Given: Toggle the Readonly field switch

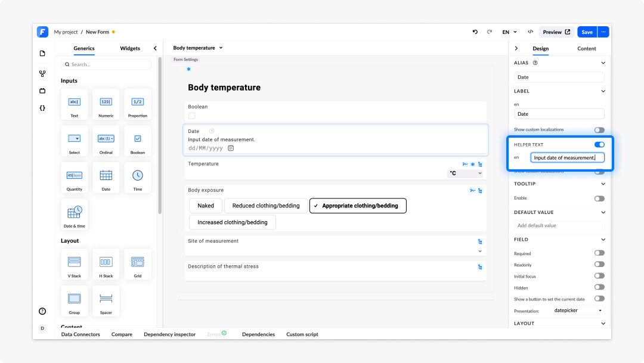Looking at the screenshot, I should 599,265.
